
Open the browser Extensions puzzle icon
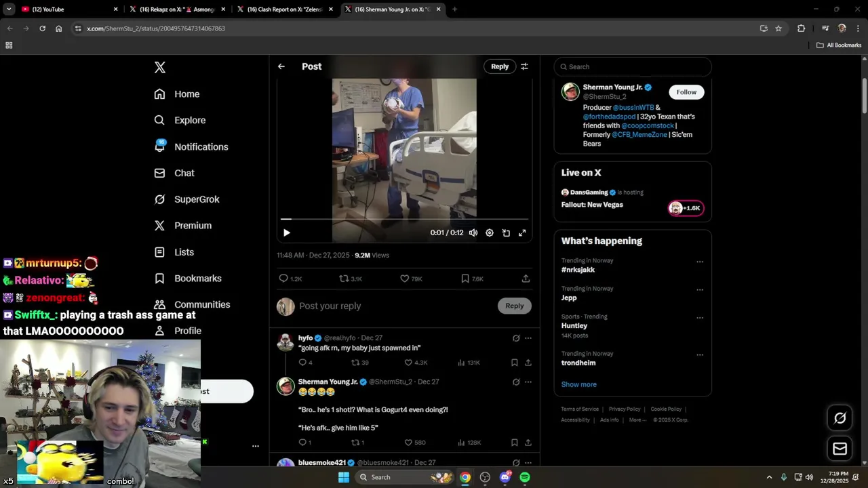coord(801,28)
